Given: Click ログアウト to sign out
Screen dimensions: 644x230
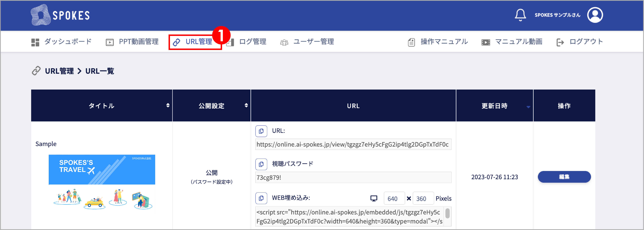Looking at the screenshot, I should tap(579, 42).
